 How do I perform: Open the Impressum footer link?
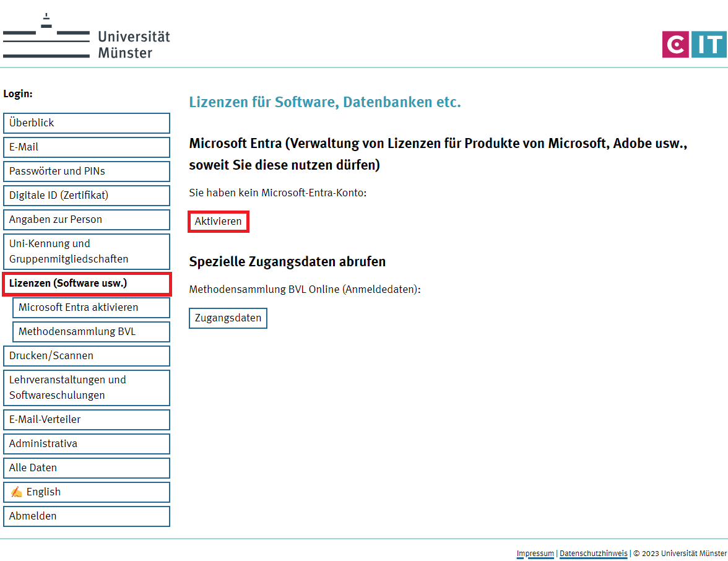535,554
